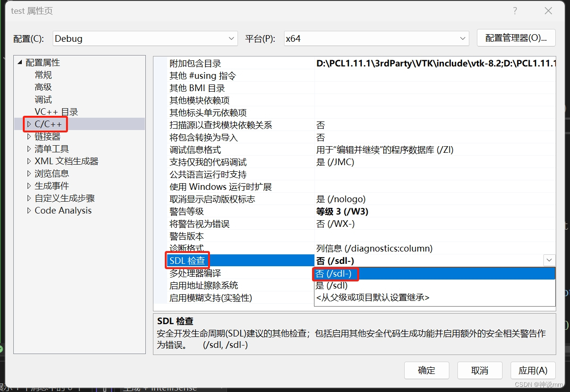Expand the 生成事件 tree node
This screenshot has width=570, height=392.
(29, 186)
